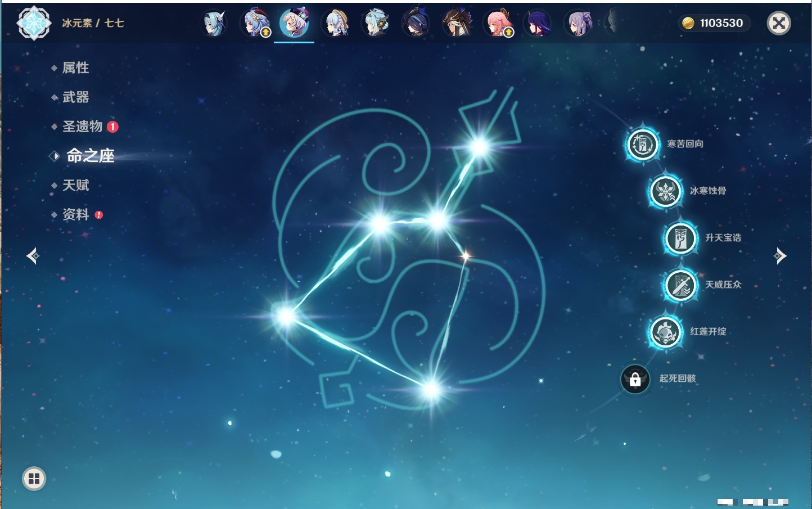The height and width of the screenshot is (509, 812).
Task: Click the 起死回骸 label text
Action: (678, 379)
